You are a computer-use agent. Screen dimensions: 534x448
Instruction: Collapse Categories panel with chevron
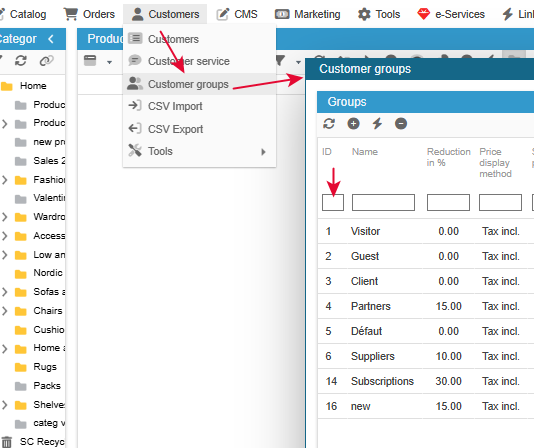pos(51,39)
